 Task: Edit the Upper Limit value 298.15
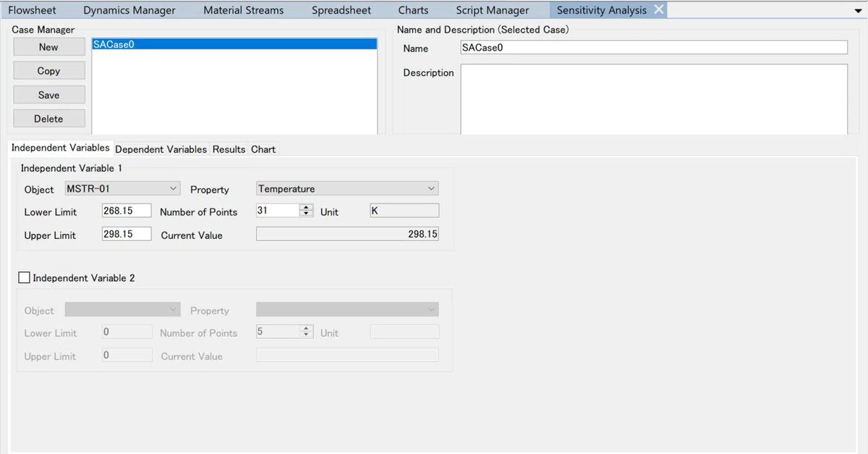[127, 234]
